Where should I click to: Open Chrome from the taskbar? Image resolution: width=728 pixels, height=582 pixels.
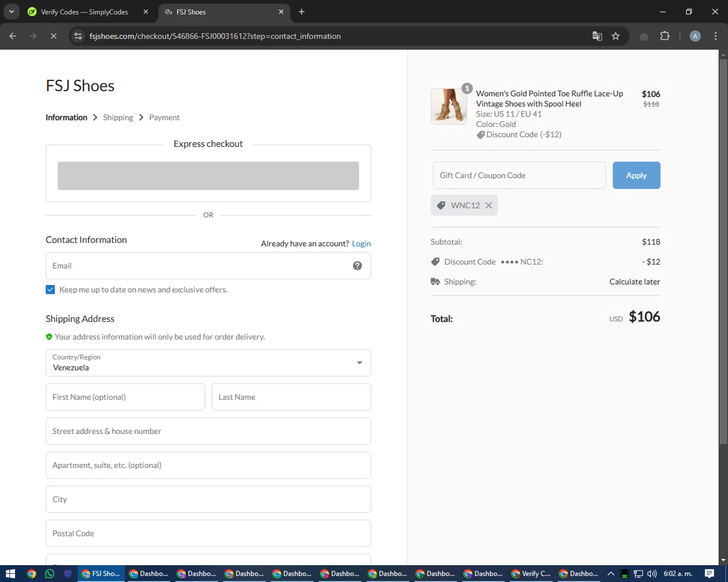point(32,574)
